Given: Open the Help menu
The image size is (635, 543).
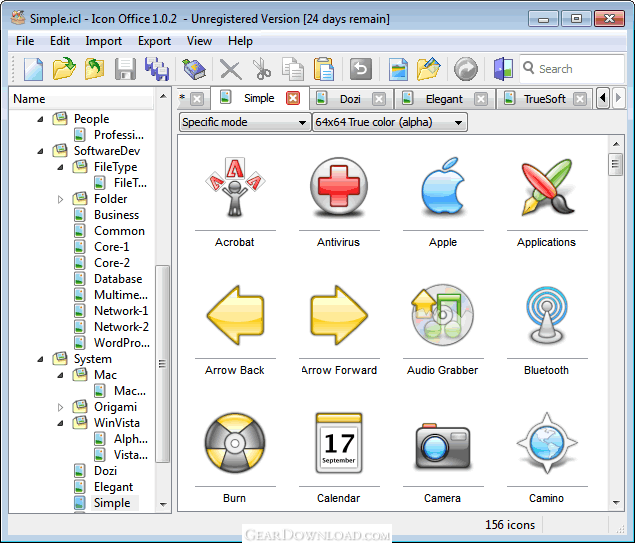Looking at the screenshot, I should tap(240, 41).
